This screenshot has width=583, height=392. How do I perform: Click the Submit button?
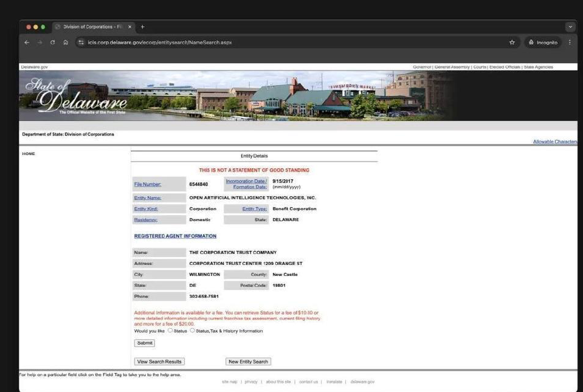pos(145,343)
